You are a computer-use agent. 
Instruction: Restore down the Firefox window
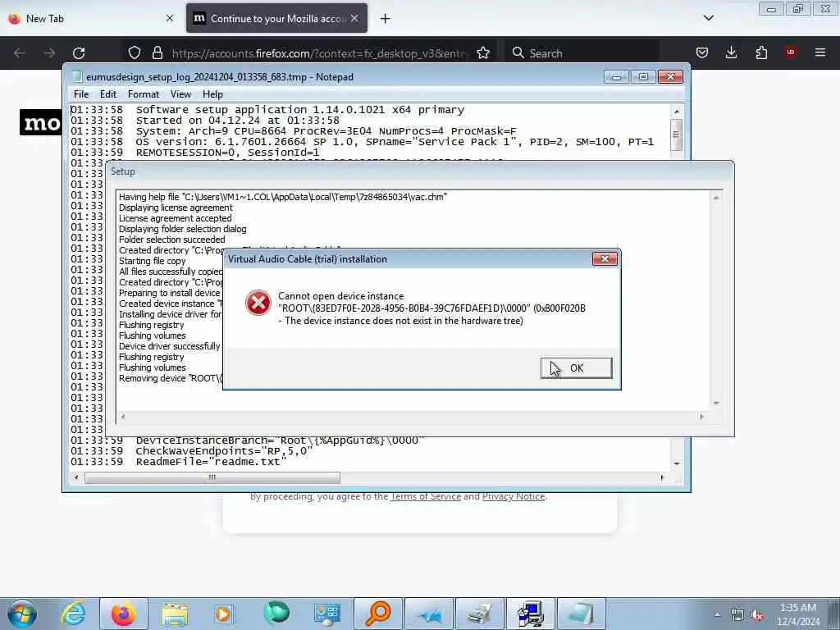798,9
